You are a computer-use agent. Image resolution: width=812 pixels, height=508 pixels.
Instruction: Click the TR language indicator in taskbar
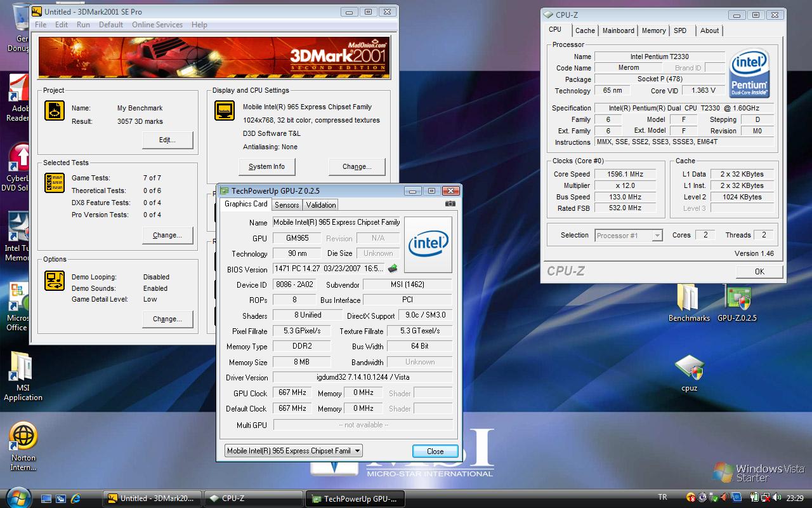pyautogui.click(x=663, y=498)
